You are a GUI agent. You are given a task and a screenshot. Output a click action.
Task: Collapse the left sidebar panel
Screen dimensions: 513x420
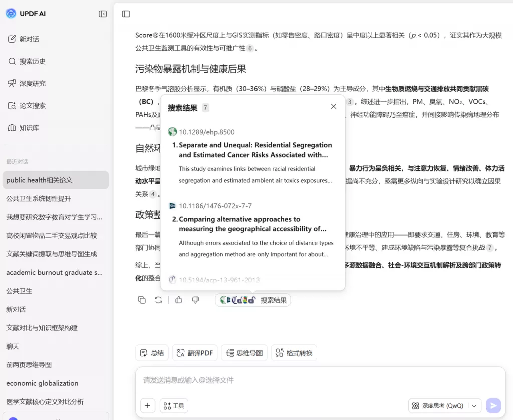pyautogui.click(x=103, y=14)
